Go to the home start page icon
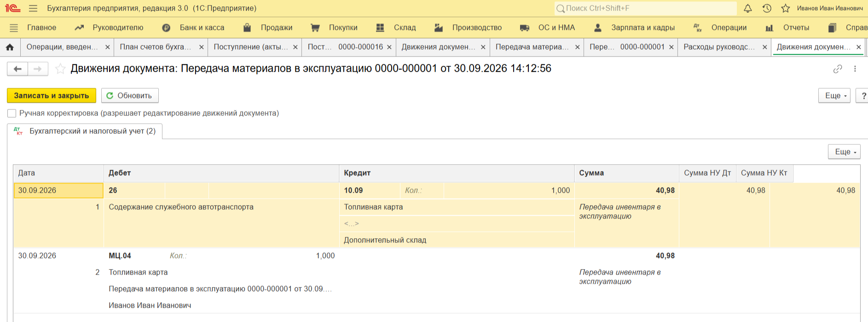This screenshot has height=322, width=868. (x=10, y=47)
